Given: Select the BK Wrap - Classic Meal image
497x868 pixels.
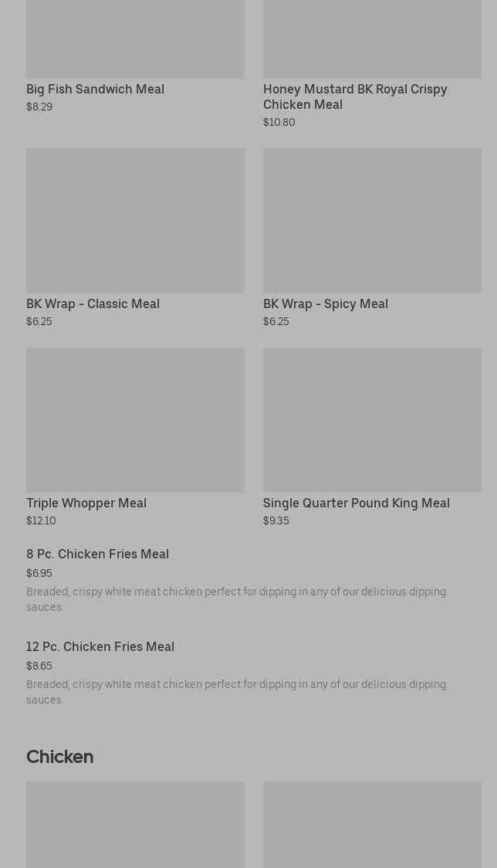Looking at the screenshot, I should (135, 221).
